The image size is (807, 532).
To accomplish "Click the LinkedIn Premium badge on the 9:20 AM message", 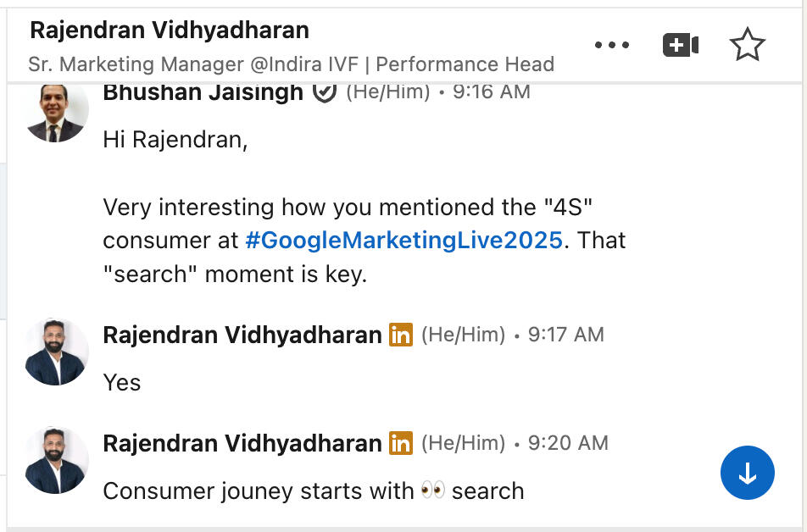I will pyautogui.click(x=401, y=443).
